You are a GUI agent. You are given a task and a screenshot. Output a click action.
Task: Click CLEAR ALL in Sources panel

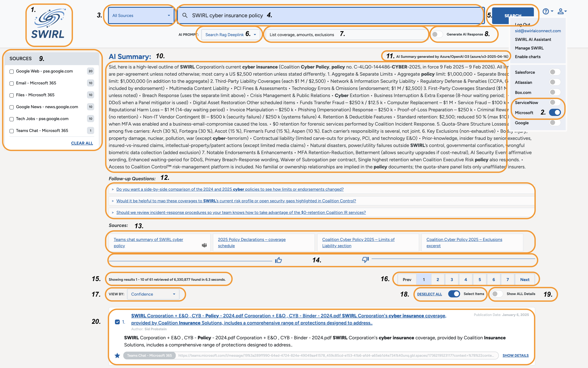click(x=82, y=143)
